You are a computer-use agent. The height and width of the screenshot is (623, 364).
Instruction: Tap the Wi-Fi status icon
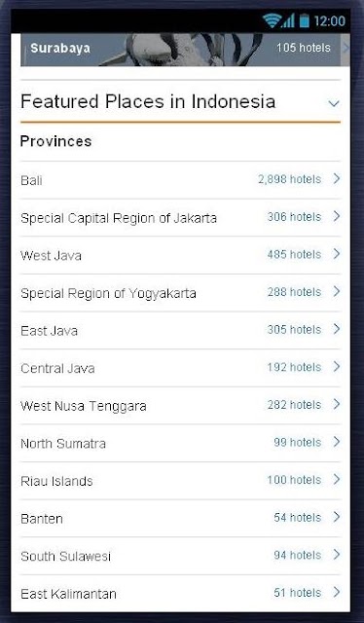tap(272, 20)
